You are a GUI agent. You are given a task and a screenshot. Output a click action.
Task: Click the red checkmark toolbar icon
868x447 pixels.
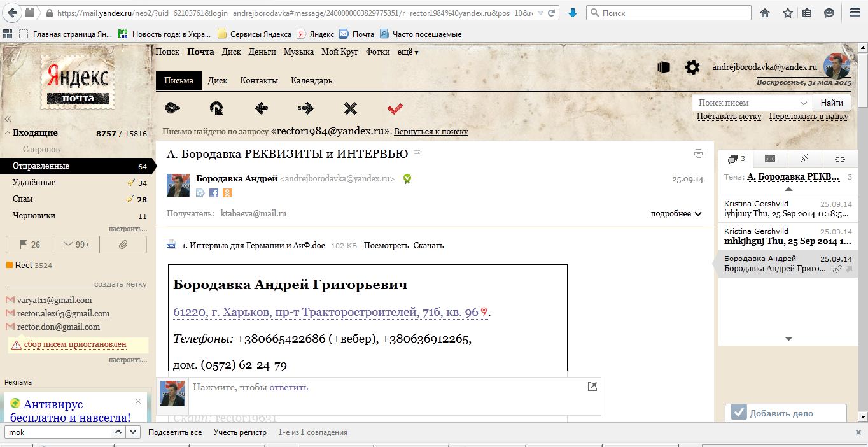pos(395,109)
